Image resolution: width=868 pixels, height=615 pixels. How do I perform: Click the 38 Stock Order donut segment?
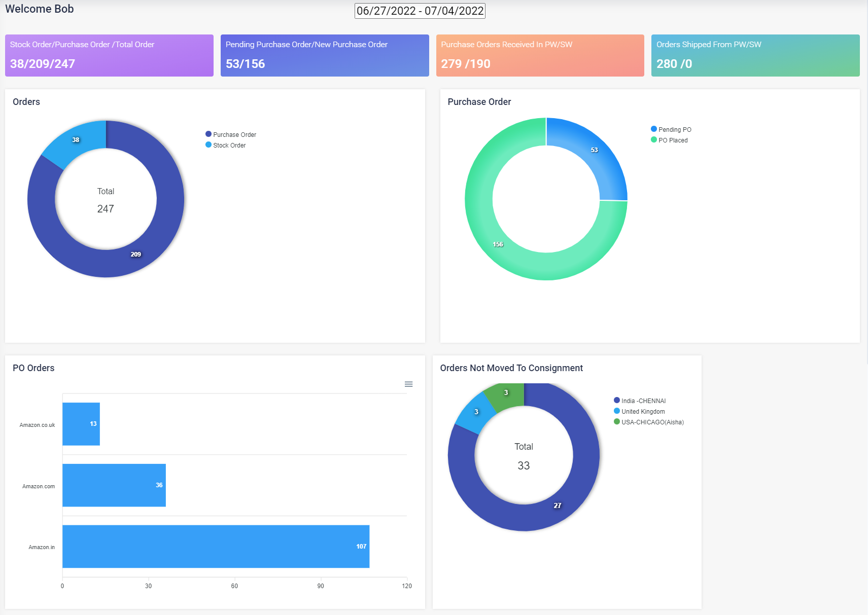[x=75, y=140]
